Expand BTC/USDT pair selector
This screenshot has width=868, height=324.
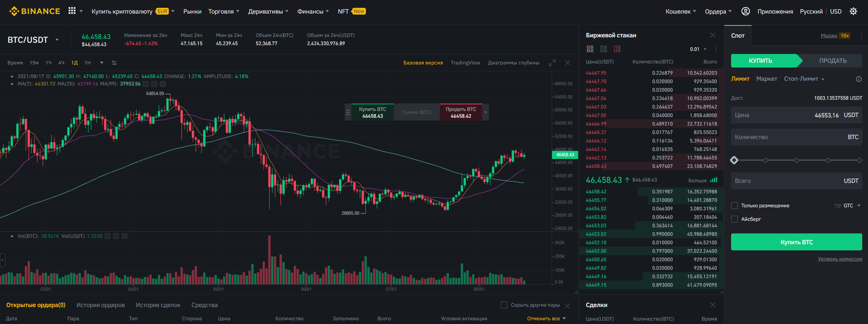[x=57, y=40]
